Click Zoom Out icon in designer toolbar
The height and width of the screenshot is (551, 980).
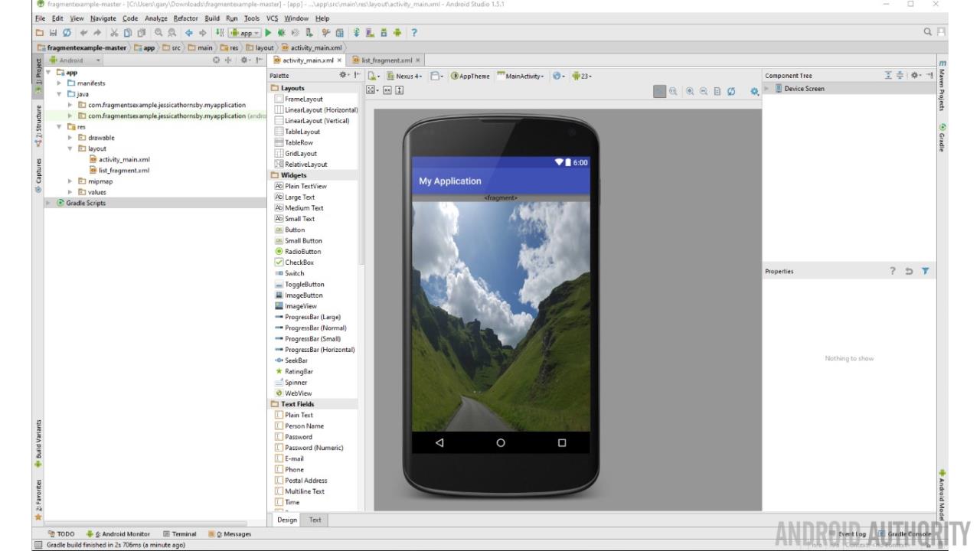(x=704, y=90)
